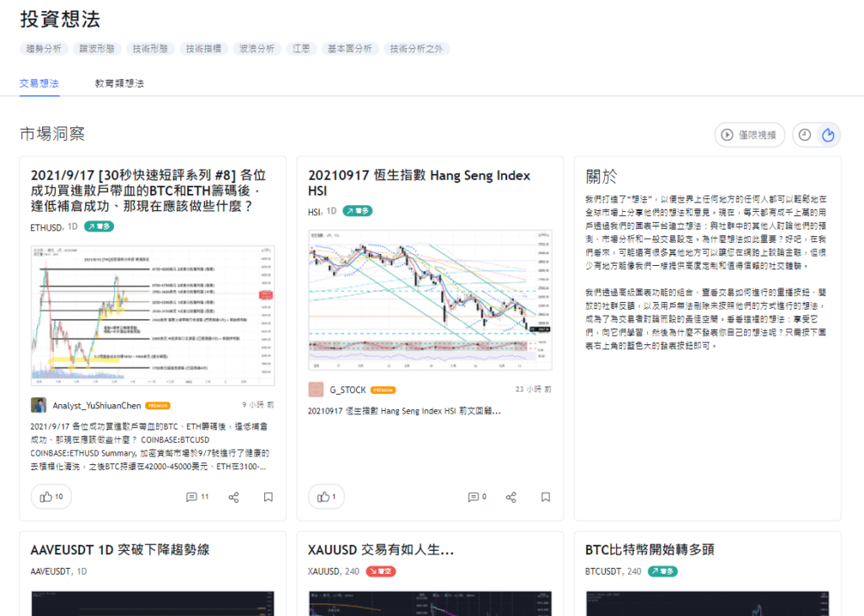Image resolution: width=864 pixels, height=616 pixels.
Task: Click the long badge on ETHUSD idea
Action: coord(100,226)
